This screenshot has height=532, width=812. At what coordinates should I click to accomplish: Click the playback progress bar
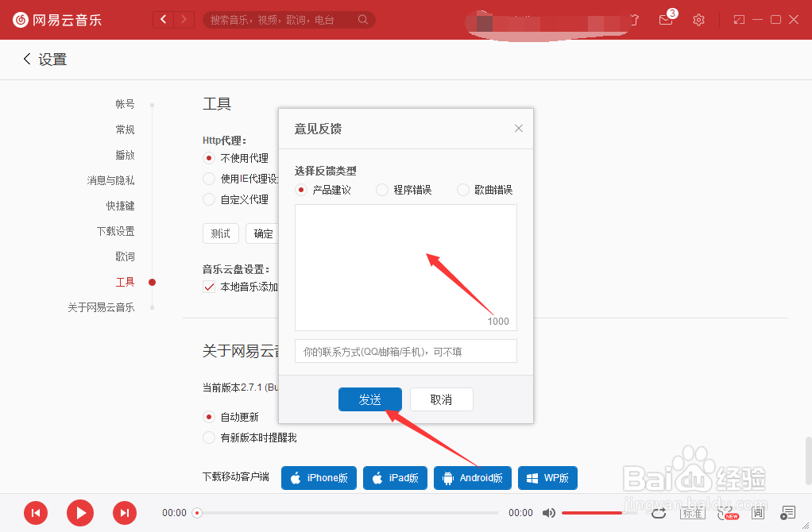(347, 513)
